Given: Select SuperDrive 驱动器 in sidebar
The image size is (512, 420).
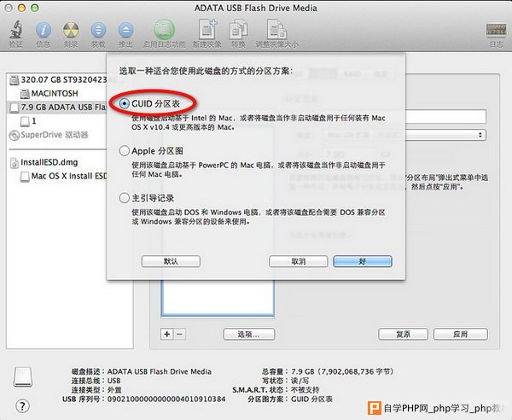Looking at the screenshot, I should pyautogui.click(x=49, y=135).
